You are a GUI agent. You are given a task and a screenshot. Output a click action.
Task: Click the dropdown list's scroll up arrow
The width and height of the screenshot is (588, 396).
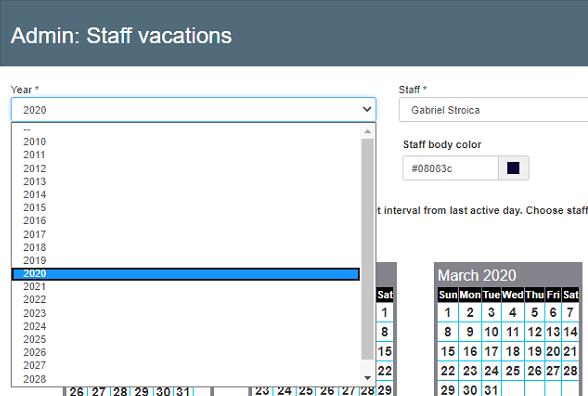click(368, 131)
